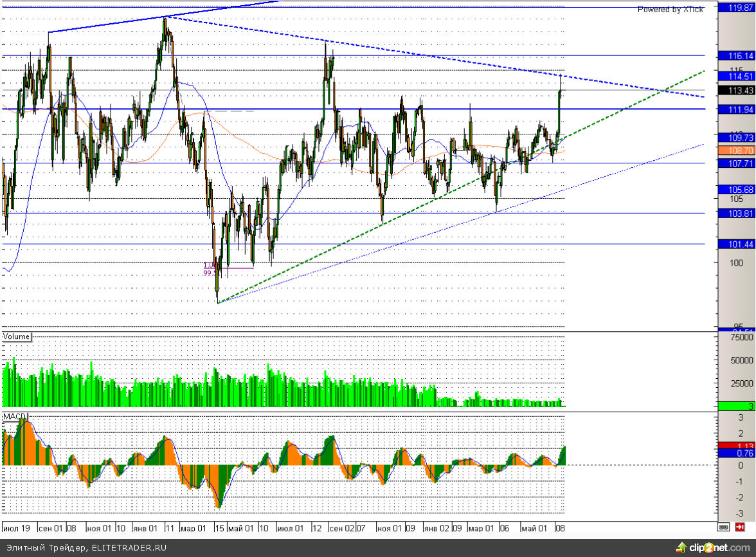Click the MACD indicator label
Screen dimensions: 756x557
tap(14, 417)
